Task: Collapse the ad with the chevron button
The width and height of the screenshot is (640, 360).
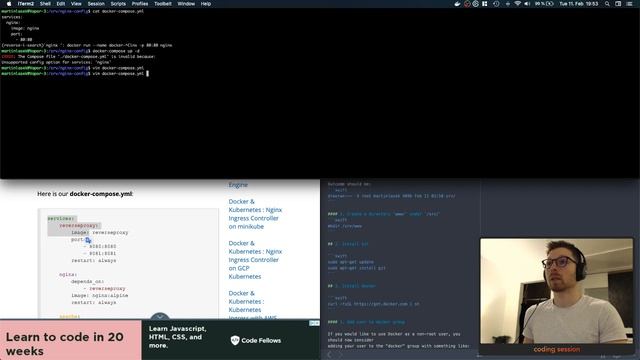Action: click(x=160, y=317)
